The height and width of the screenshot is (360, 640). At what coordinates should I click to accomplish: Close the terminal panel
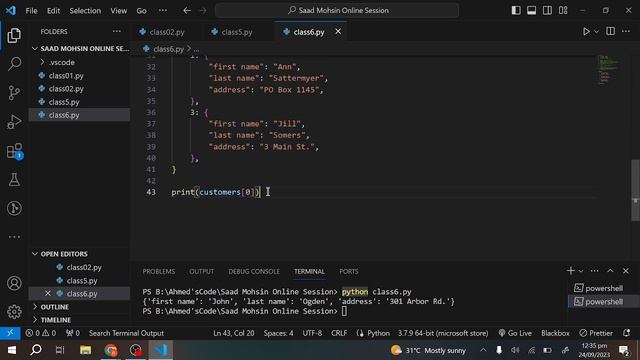point(626,271)
